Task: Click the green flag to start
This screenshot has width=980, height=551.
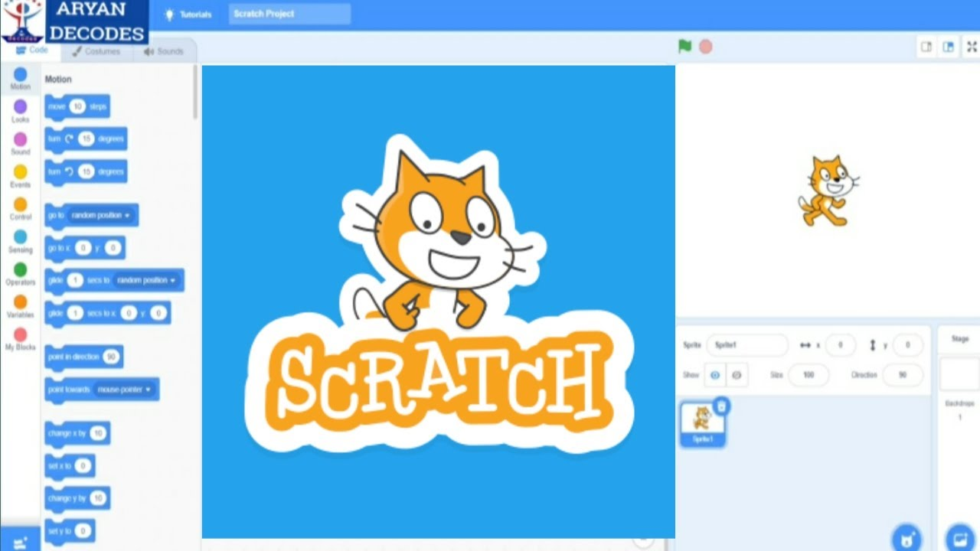Action: point(684,47)
